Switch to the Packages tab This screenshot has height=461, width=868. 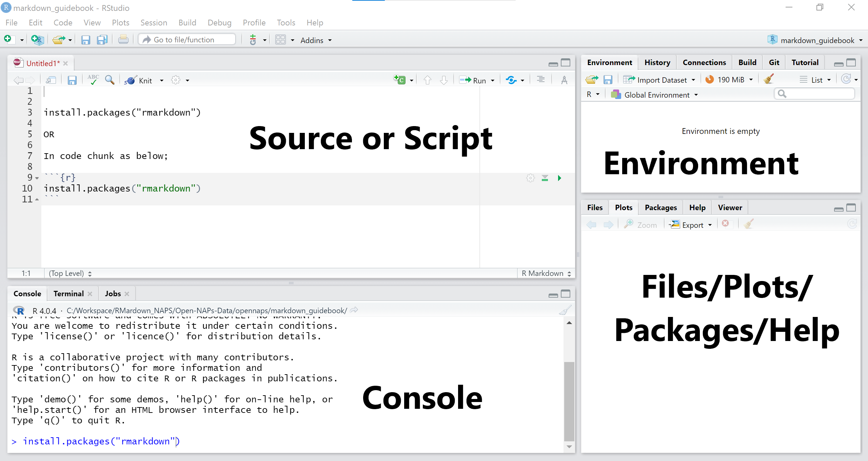(x=660, y=207)
